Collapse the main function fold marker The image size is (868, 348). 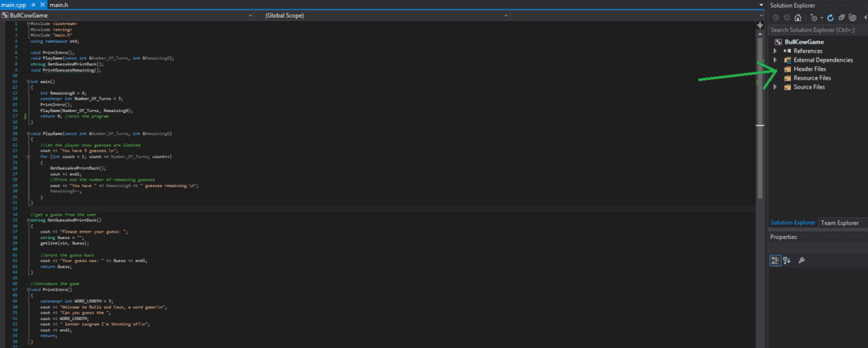[28, 82]
